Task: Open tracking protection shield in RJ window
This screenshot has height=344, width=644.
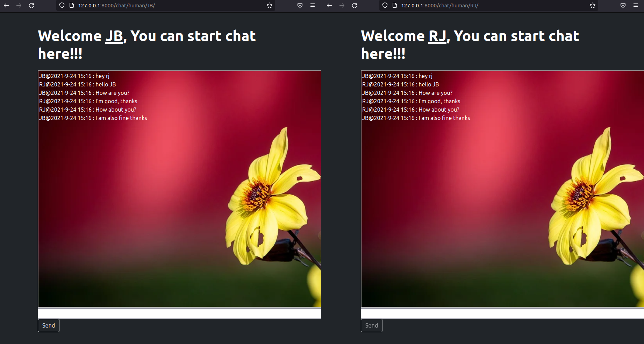Action: point(385,6)
